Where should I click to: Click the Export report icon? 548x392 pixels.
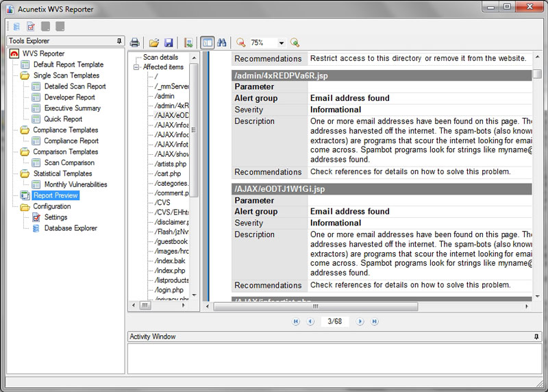pos(188,42)
